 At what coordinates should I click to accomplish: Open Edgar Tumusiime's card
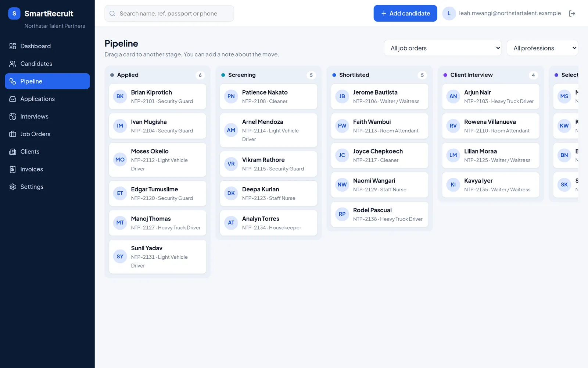point(158,193)
